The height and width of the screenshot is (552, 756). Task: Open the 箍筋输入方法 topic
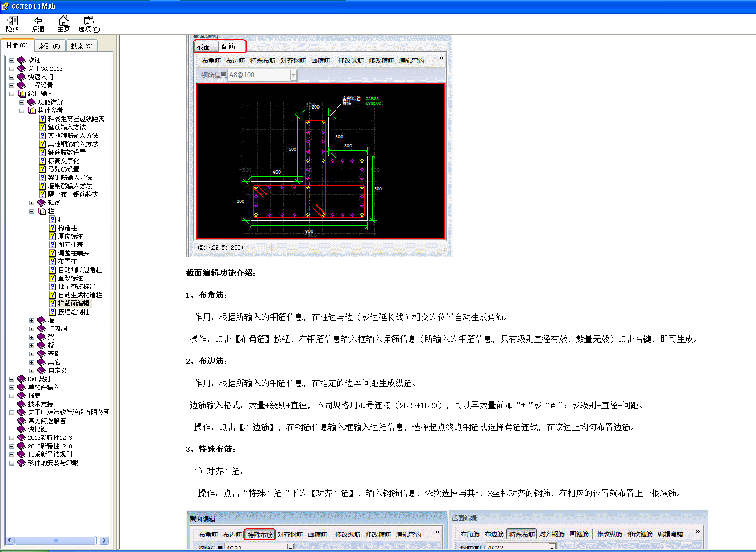point(67,127)
